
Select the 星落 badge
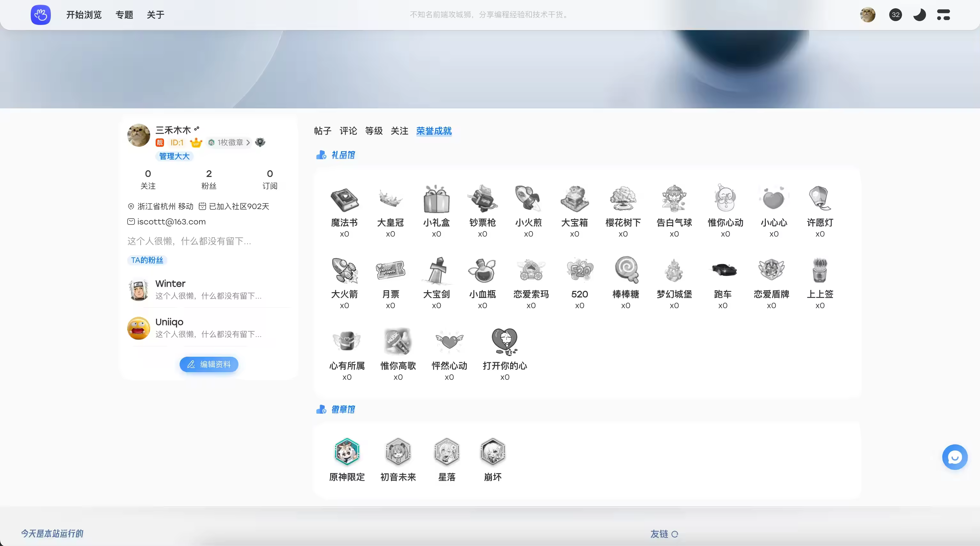447,452
